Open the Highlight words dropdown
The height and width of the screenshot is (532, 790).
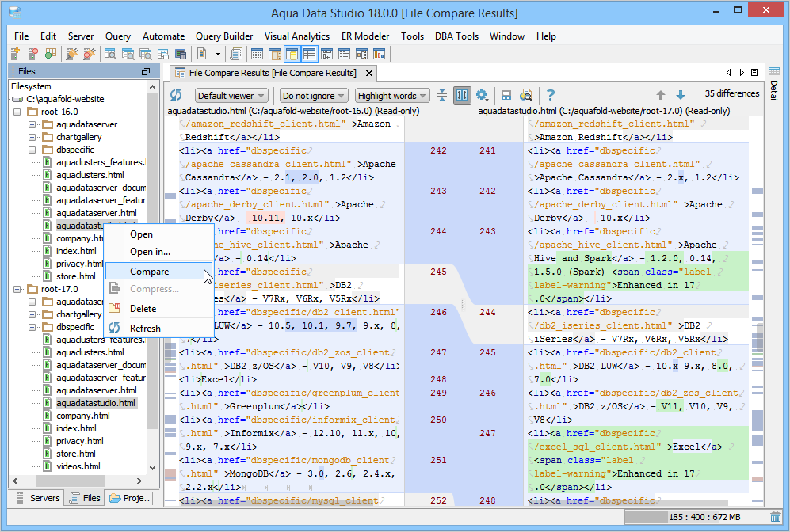(392, 96)
